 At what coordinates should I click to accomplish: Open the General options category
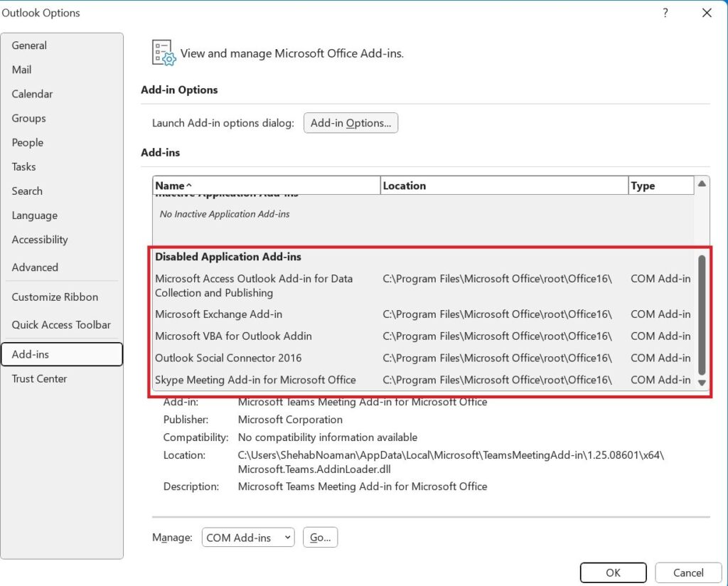[x=29, y=46]
